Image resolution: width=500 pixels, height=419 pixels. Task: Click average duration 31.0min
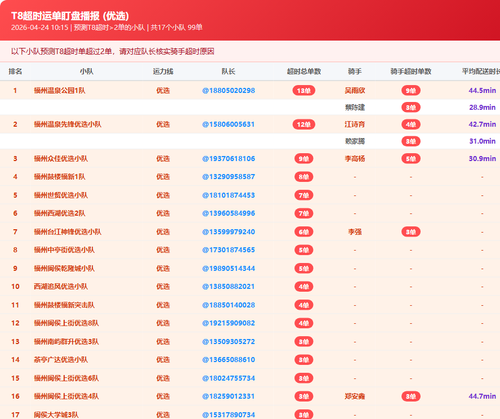[x=482, y=141]
